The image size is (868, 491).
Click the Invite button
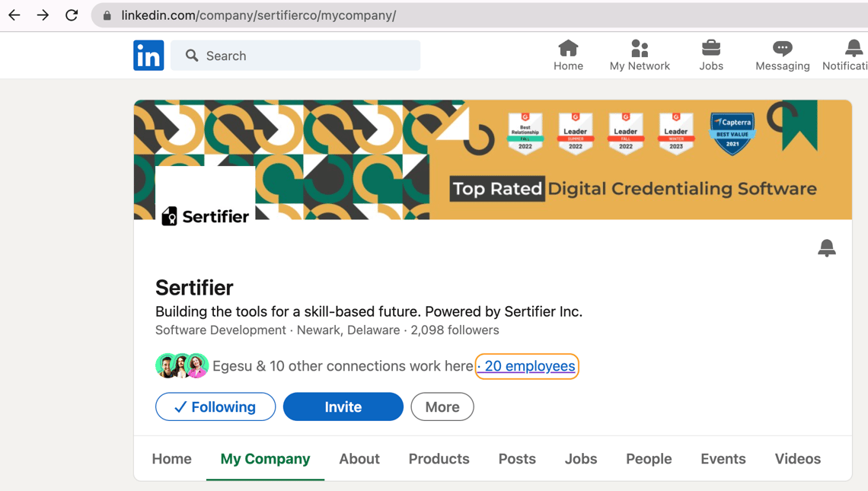[x=343, y=407]
